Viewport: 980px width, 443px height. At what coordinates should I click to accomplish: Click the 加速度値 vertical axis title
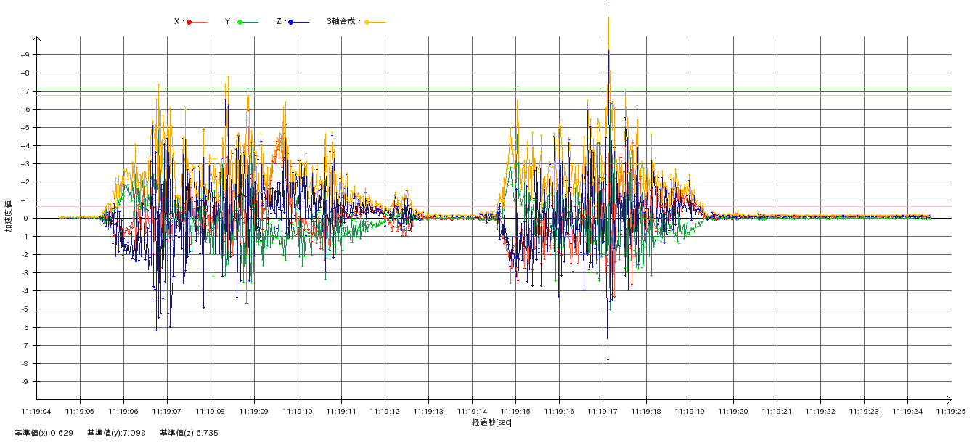tap(9, 216)
